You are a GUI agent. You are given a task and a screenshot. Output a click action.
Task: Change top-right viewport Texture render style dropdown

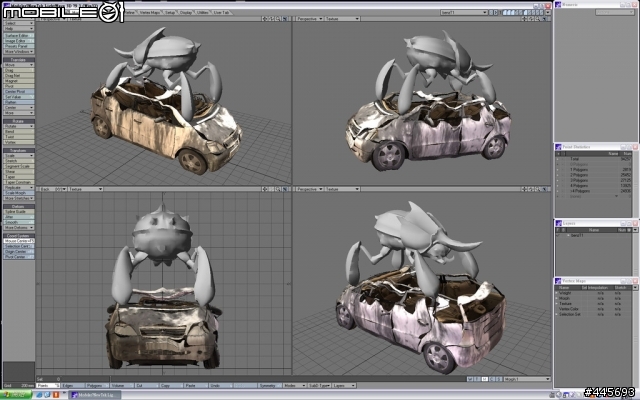pyautogui.click(x=342, y=19)
